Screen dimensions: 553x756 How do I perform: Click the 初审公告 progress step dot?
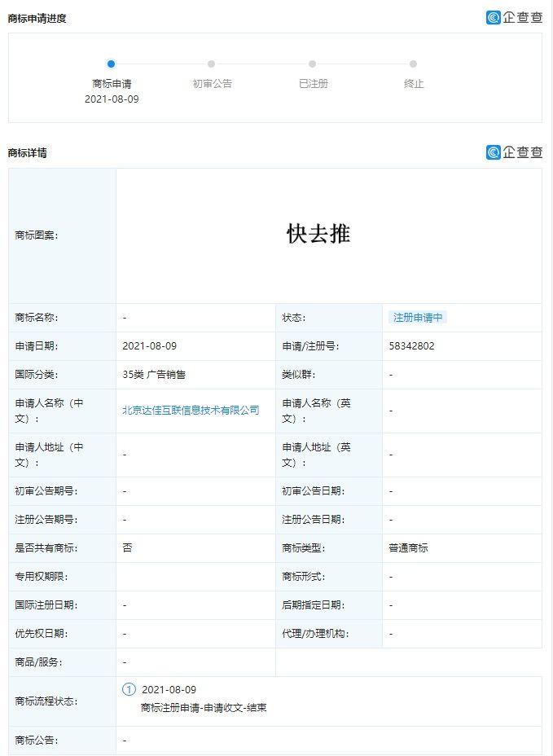[211, 64]
